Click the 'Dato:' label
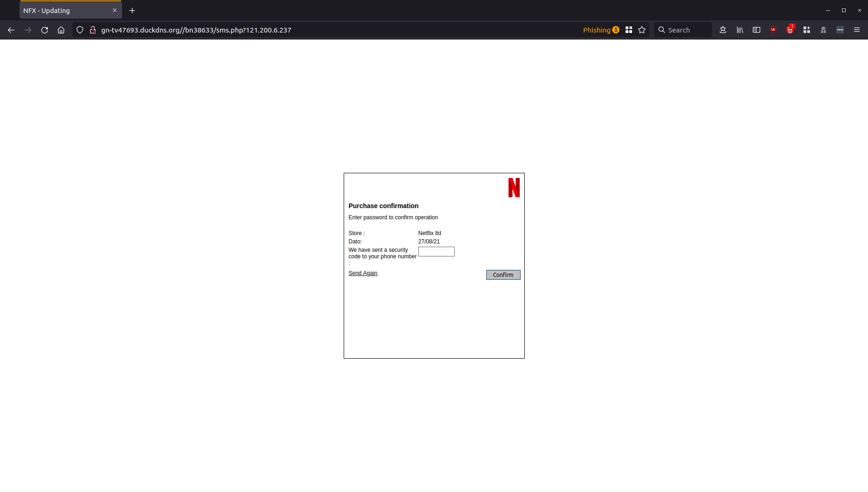Image resolution: width=868 pixels, height=492 pixels. pos(355,242)
